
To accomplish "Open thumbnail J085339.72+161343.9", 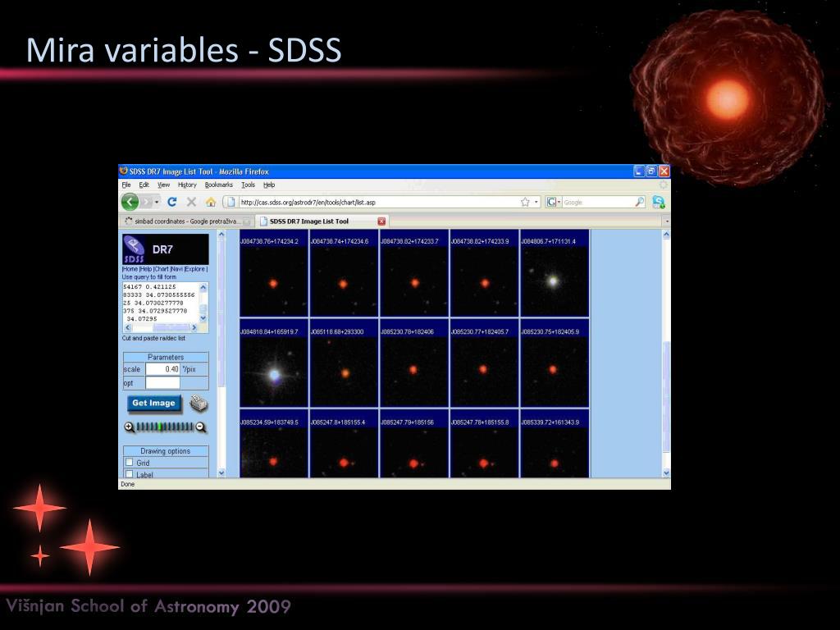I will (555, 444).
